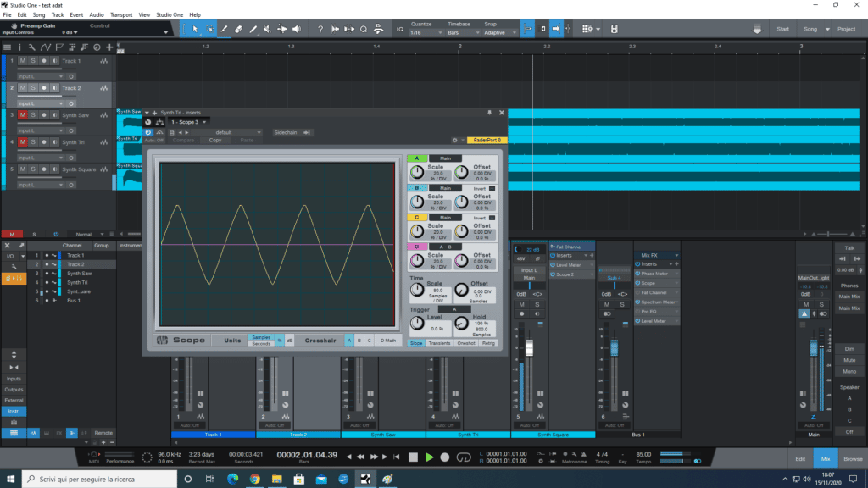
Task: Open the Scope preset default dropdown
Action: point(227,133)
